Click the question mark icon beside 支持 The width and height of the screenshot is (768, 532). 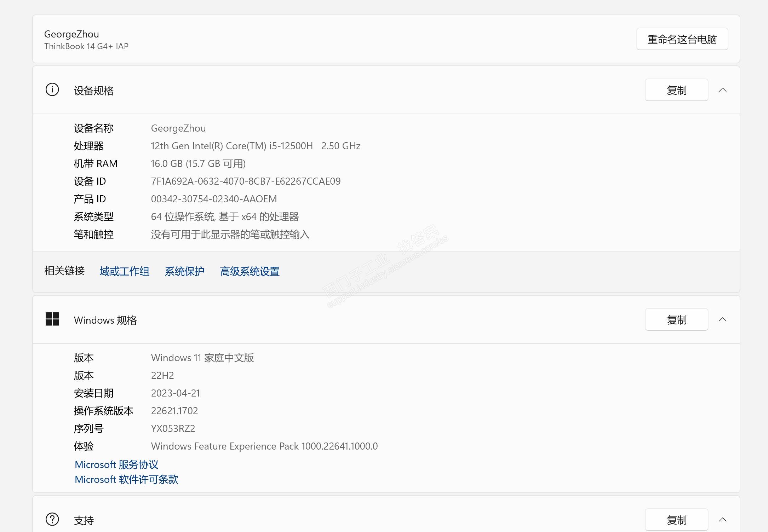pos(52,519)
